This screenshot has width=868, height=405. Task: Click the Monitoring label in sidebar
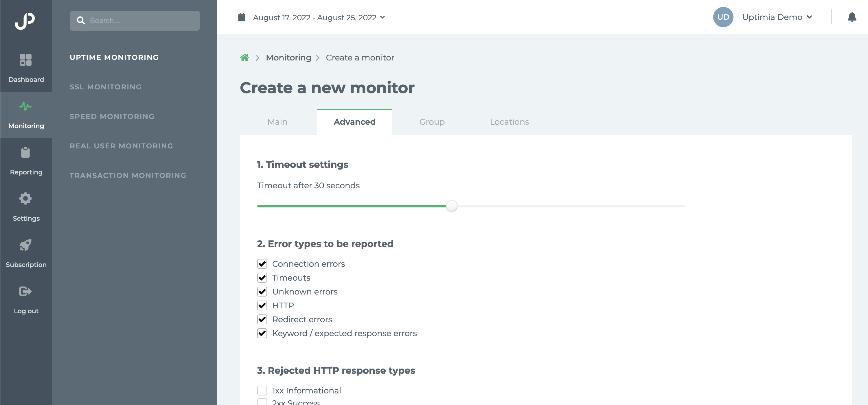tap(26, 126)
